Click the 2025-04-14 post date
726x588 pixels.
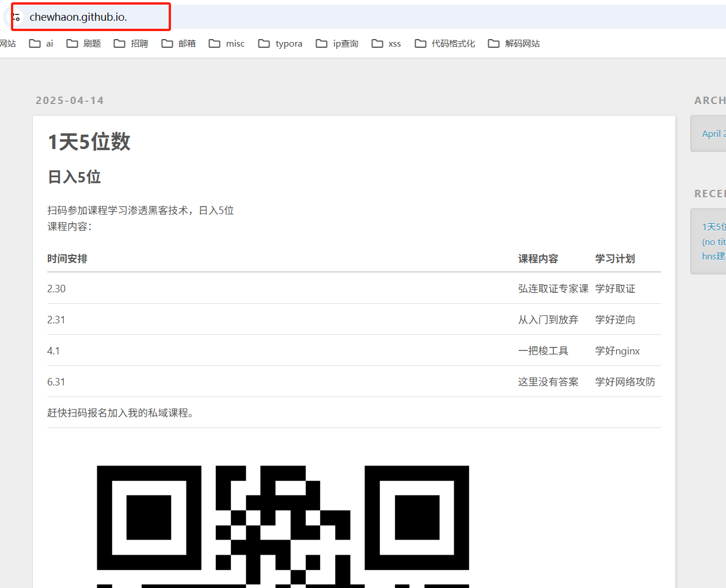[x=70, y=100]
